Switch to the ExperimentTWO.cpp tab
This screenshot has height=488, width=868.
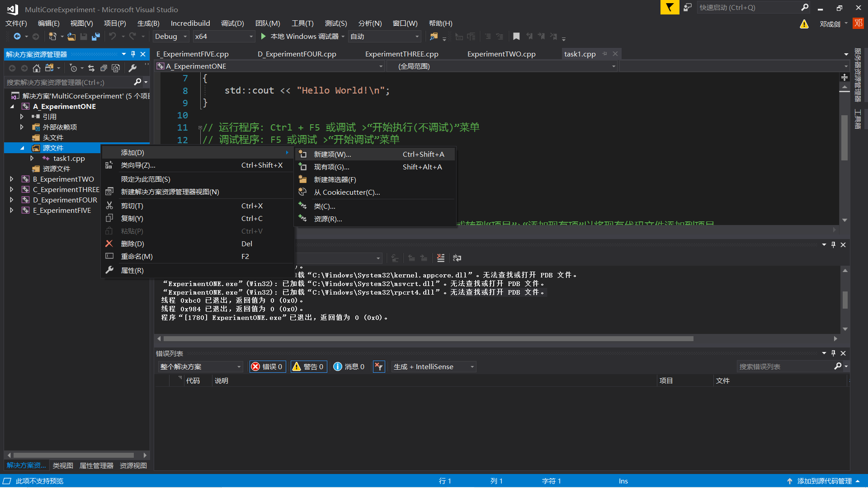click(x=501, y=54)
